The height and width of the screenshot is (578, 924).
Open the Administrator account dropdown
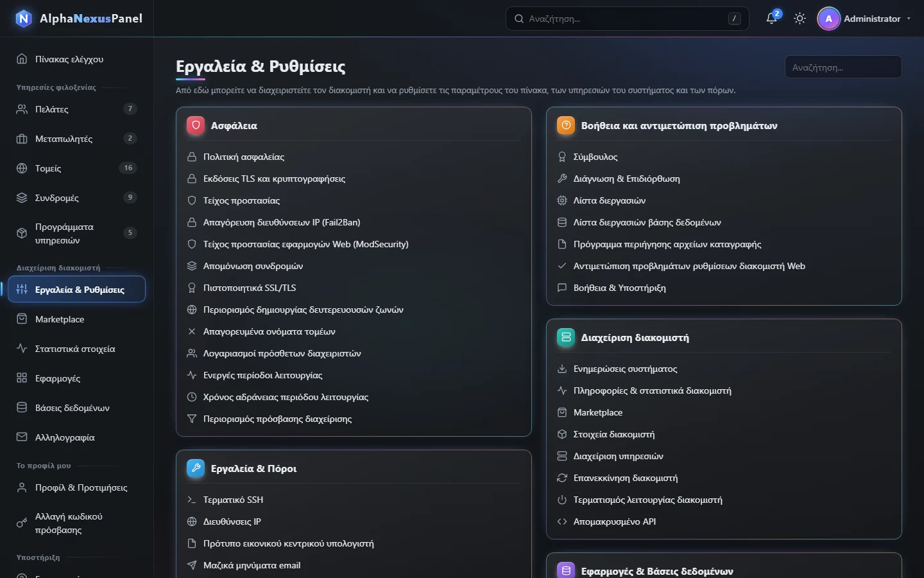point(864,19)
